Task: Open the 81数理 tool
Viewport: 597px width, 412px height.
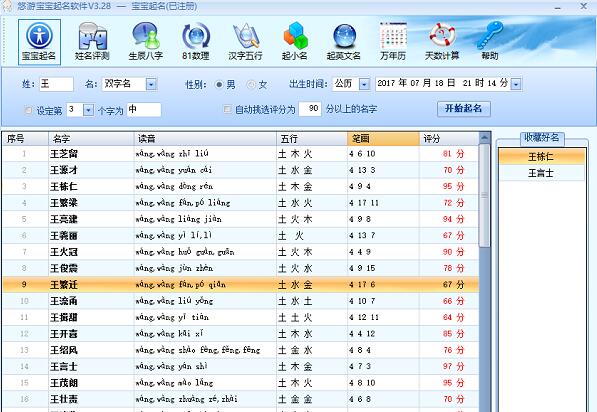Action: pyautogui.click(x=196, y=42)
